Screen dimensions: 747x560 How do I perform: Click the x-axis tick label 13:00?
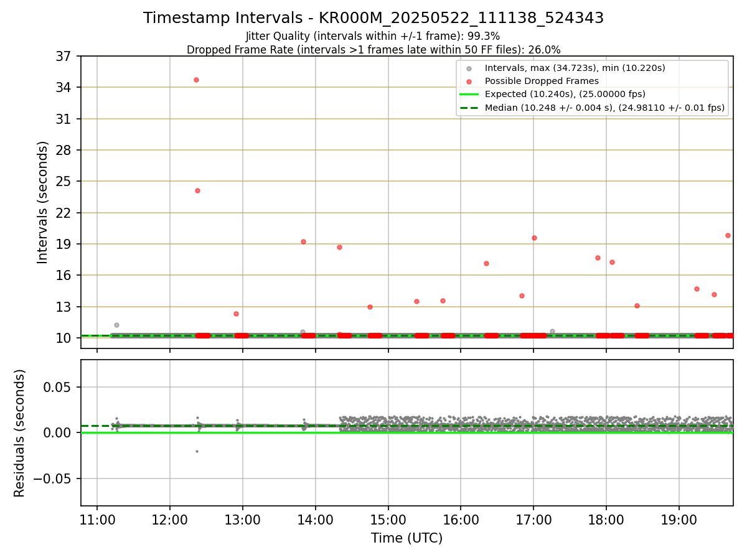coord(243,520)
